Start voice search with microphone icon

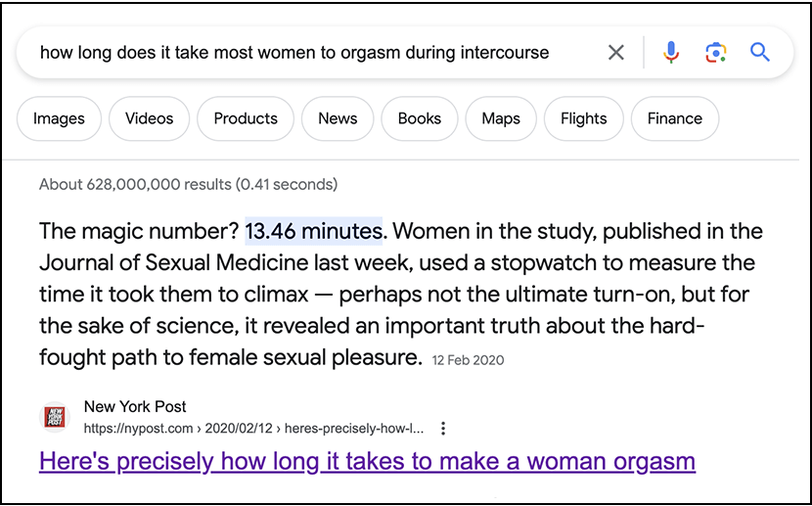click(671, 53)
